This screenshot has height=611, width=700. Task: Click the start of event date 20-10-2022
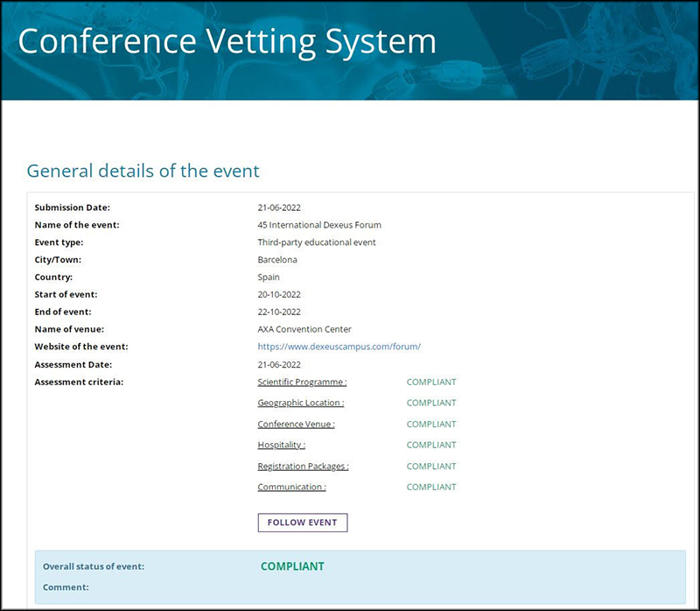coord(279,294)
